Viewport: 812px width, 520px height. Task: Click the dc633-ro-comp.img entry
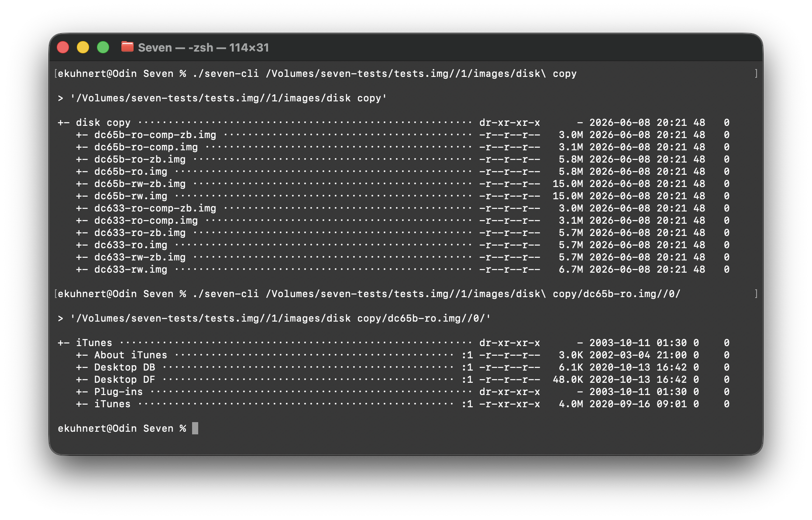coord(146,221)
